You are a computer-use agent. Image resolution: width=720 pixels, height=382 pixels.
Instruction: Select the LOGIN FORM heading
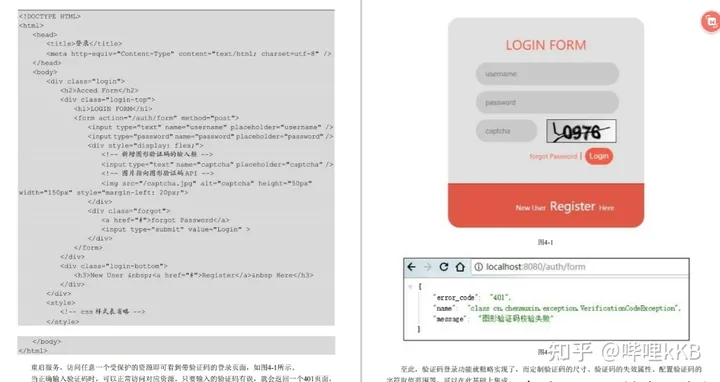point(546,45)
